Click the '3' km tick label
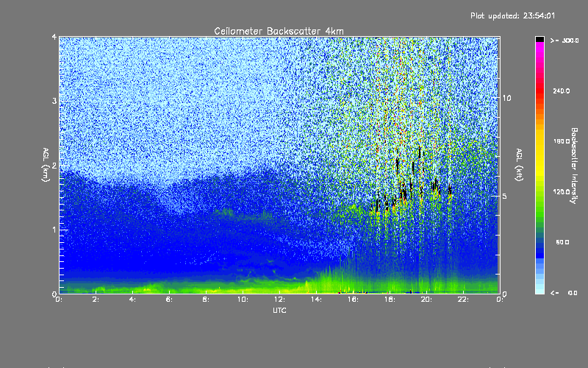 (x=54, y=101)
